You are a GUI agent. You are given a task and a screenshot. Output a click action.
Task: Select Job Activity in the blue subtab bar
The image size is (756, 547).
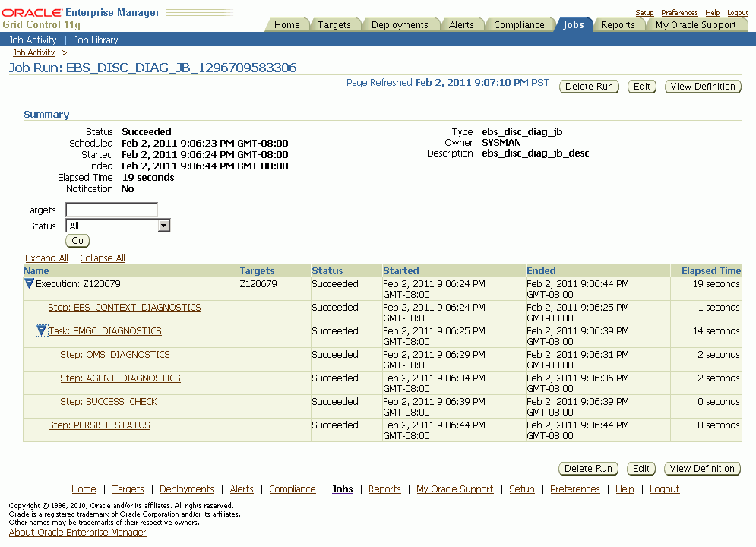[33, 40]
